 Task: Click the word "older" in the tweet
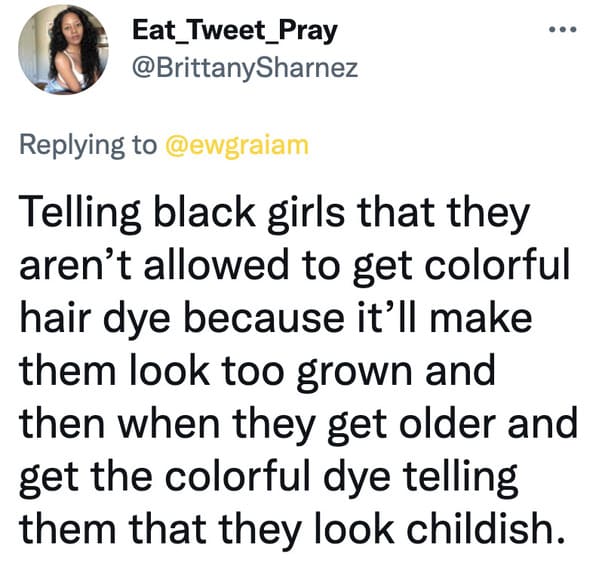(447, 422)
